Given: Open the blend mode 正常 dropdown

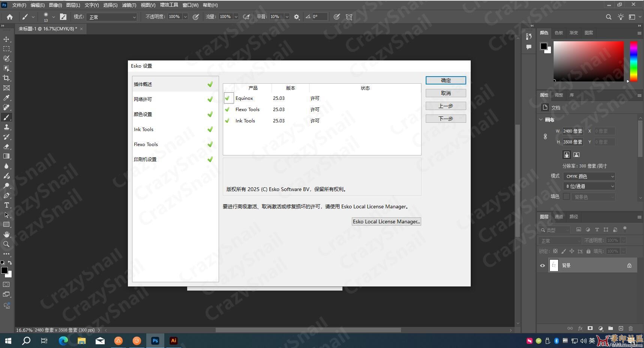Looking at the screenshot, I should pos(112,17).
